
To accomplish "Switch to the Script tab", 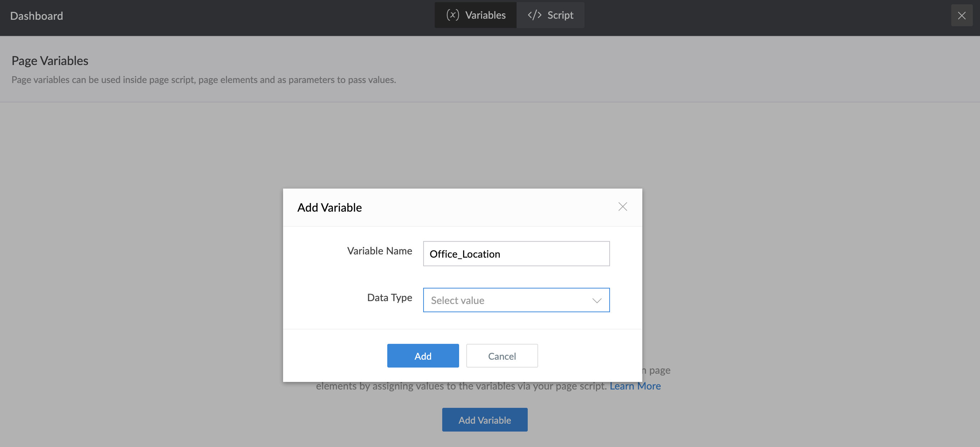I will [550, 15].
